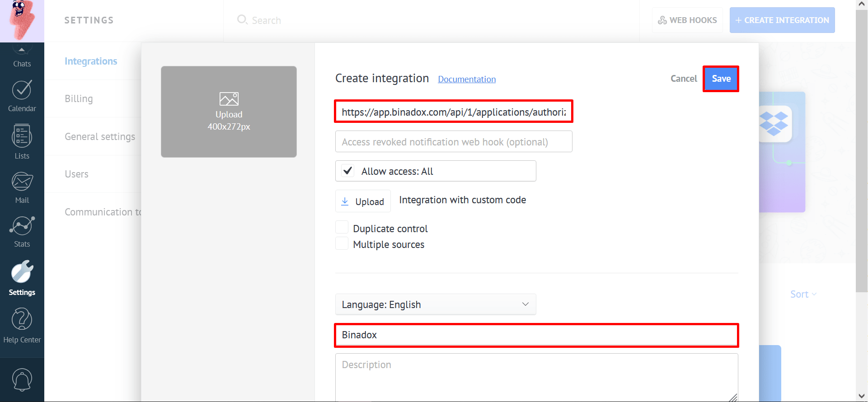Click the 'Integration with custom code' text

point(463,200)
